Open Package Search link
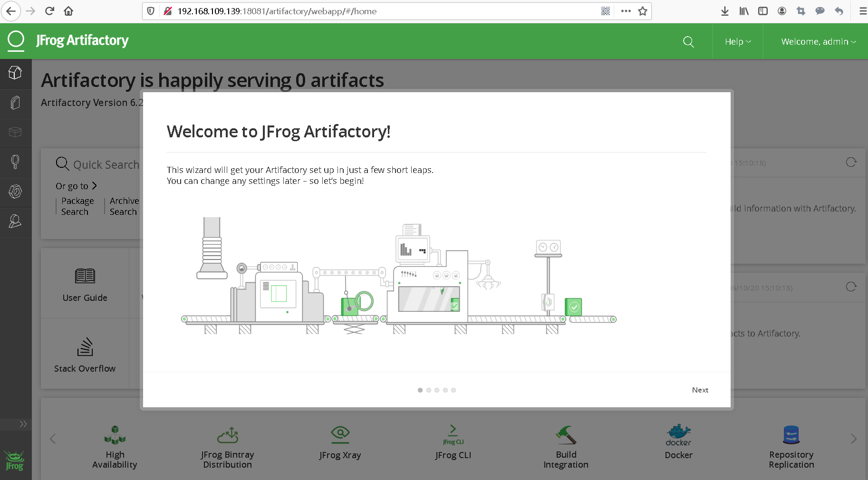Image resolution: width=868 pixels, height=480 pixels. click(x=77, y=206)
